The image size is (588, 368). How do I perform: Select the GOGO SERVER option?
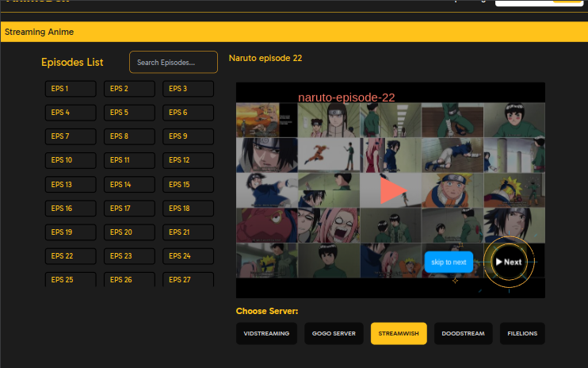[x=334, y=333]
